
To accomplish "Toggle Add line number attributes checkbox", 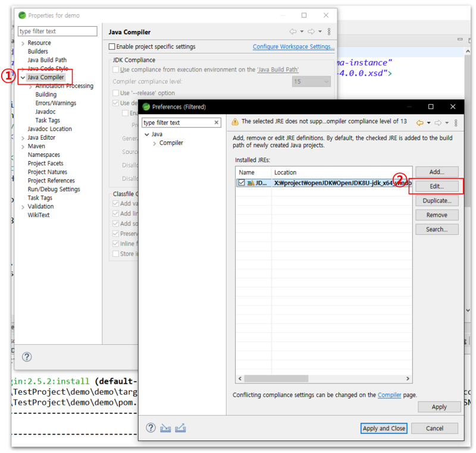I will click(x=115, y=213).
